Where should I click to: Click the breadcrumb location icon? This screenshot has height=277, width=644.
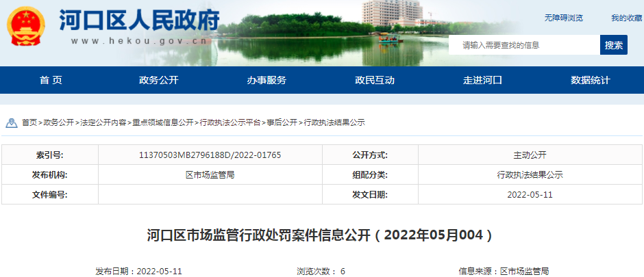(x=11, y=122)
